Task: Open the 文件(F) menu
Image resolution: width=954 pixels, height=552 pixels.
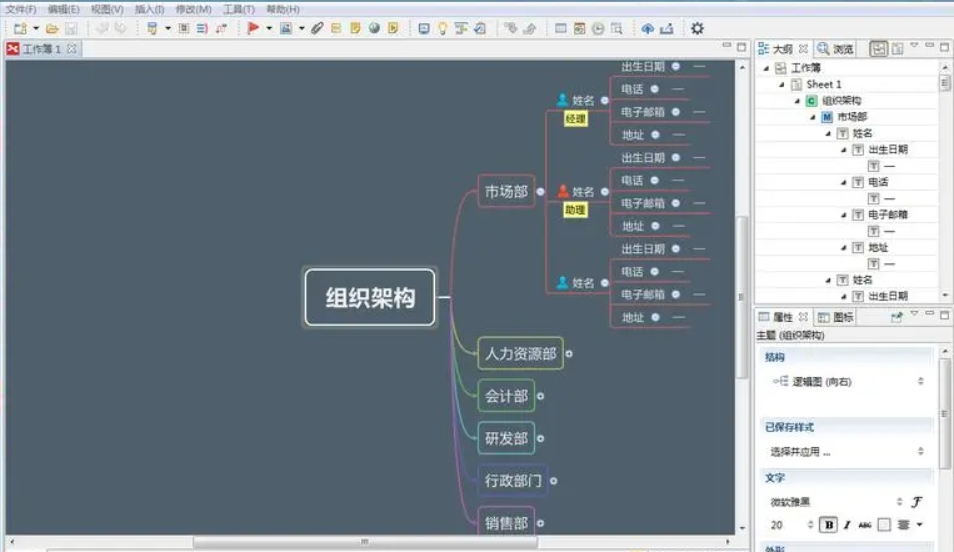Action: pyautogui.click(x=21, y=9)
